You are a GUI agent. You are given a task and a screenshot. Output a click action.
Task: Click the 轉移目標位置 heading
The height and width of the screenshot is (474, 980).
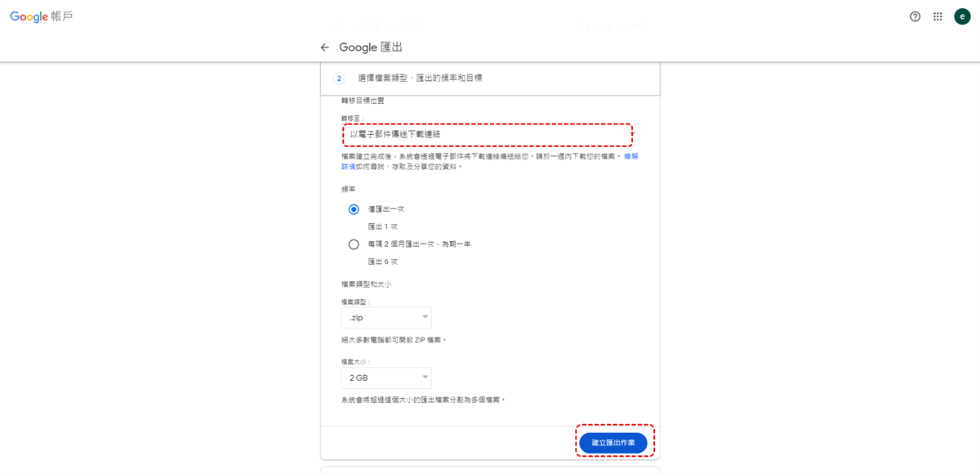(363, 101)
